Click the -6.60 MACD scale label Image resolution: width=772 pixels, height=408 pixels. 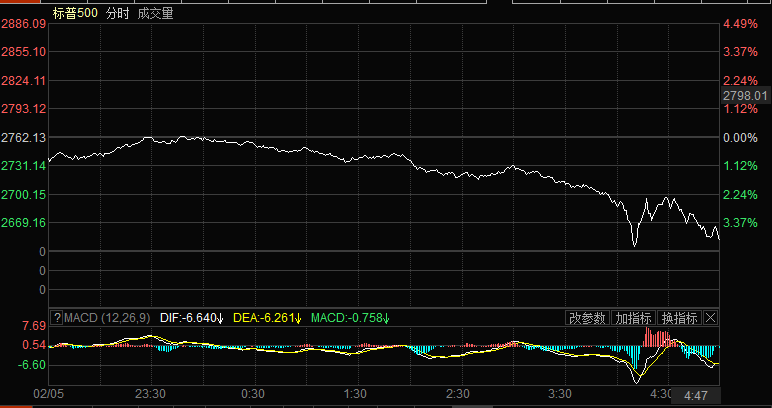click(32, 365)
